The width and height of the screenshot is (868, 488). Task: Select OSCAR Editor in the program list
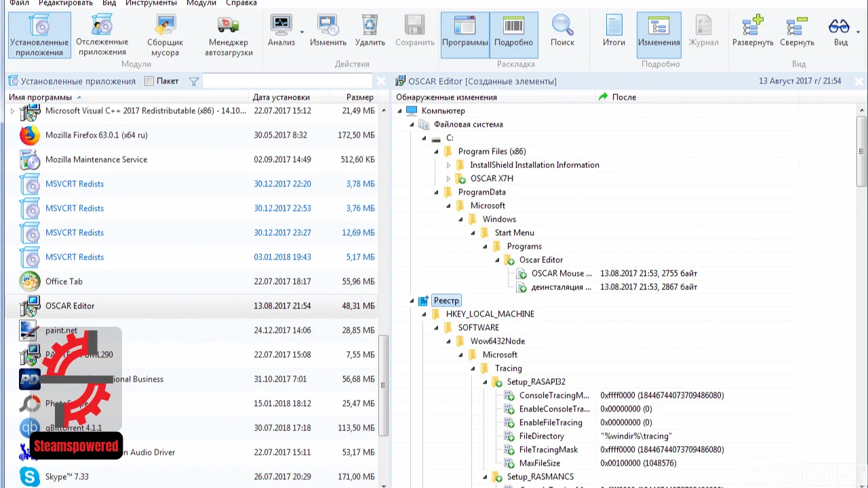pyautogui.click(x=192, y=306)
